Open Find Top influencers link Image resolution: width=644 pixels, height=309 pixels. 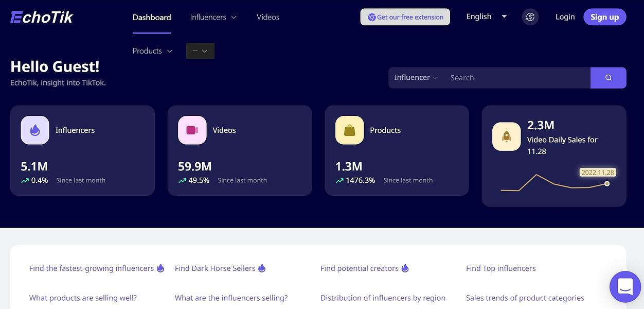(501, 268)
